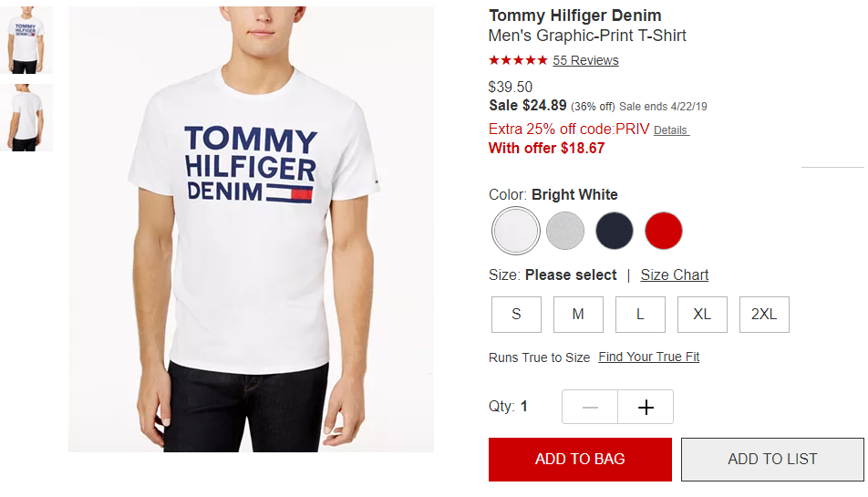The width and height of the screenshot is (868, 497).
Task: Choose the gray heather color swatch
Action: [564, 231]
